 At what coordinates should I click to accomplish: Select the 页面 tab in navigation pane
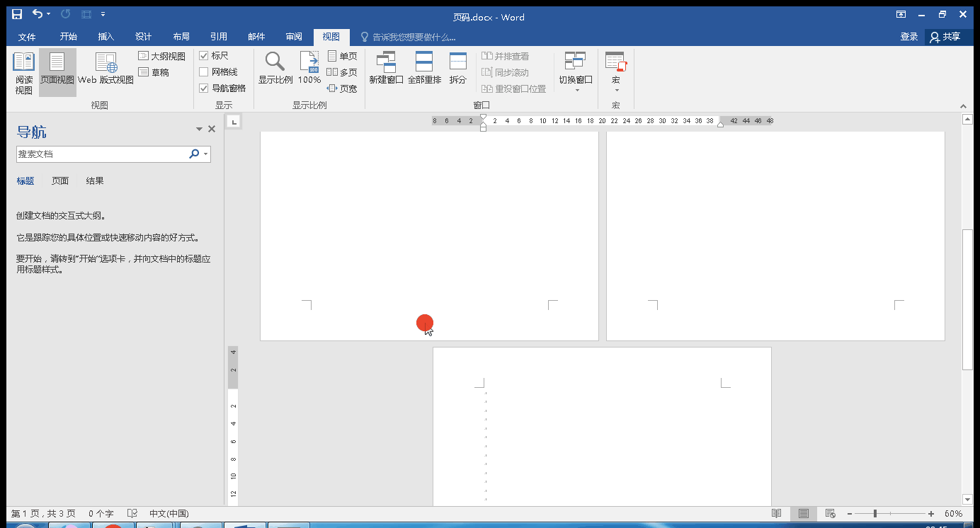tap(60, 180)
